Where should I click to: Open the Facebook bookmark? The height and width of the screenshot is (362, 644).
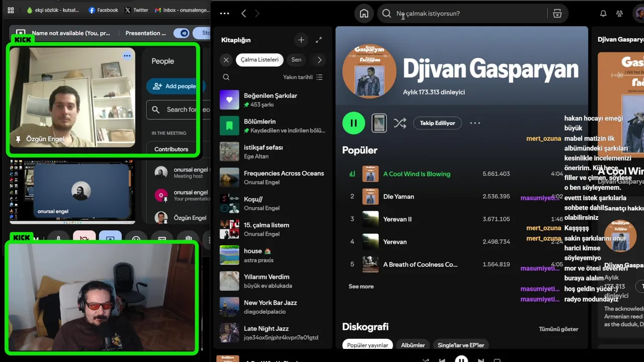[x=103, y=10]
